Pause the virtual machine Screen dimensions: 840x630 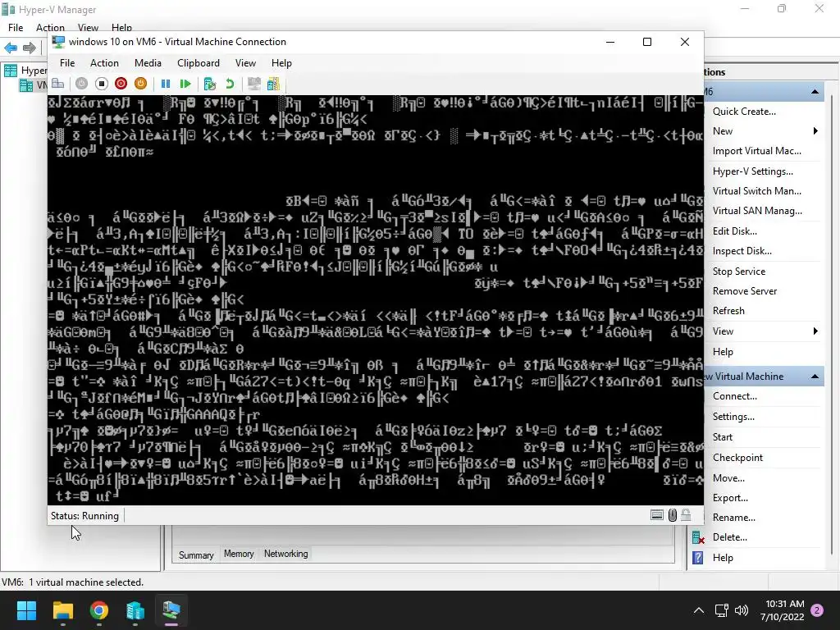coord(166,84)
